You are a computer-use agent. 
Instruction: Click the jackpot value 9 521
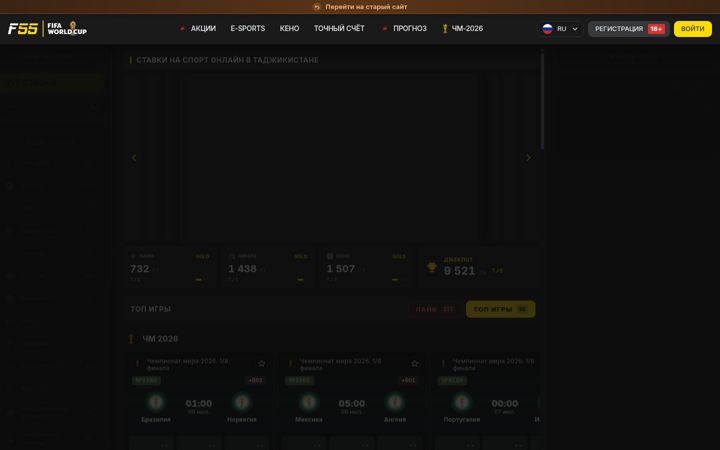pos(459,271)
